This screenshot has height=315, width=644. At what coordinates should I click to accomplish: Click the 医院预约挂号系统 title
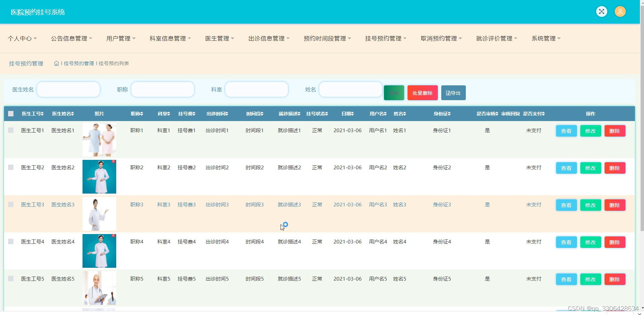tap(38, 12)
